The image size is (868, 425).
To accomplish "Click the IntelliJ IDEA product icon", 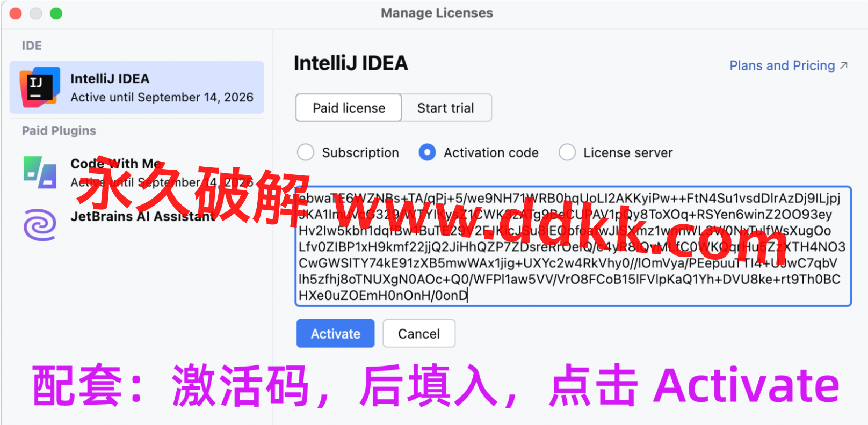I will click(x=40, y=87).
